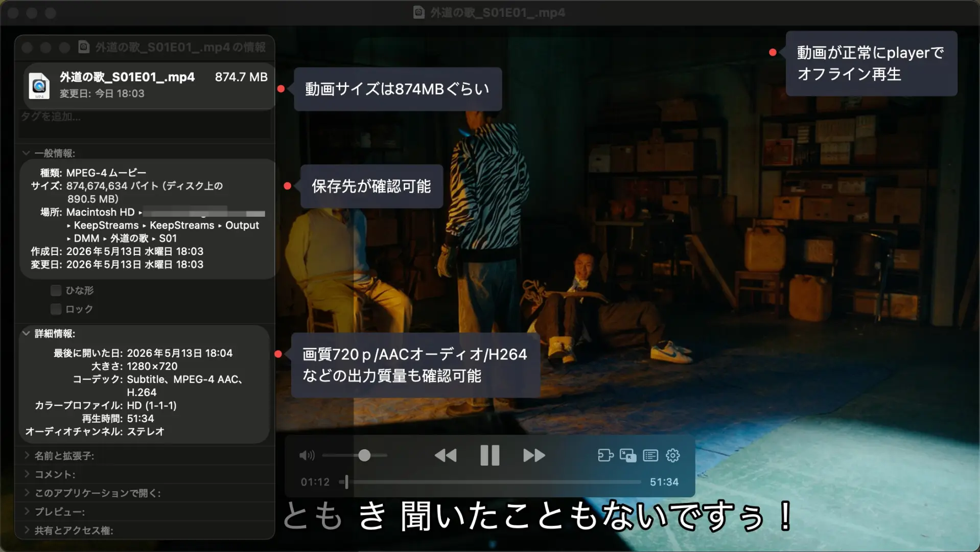This screenshot has height=552, width=980.
Task: Click the MP4 file icon in info panel
Action: pos(39,85)
